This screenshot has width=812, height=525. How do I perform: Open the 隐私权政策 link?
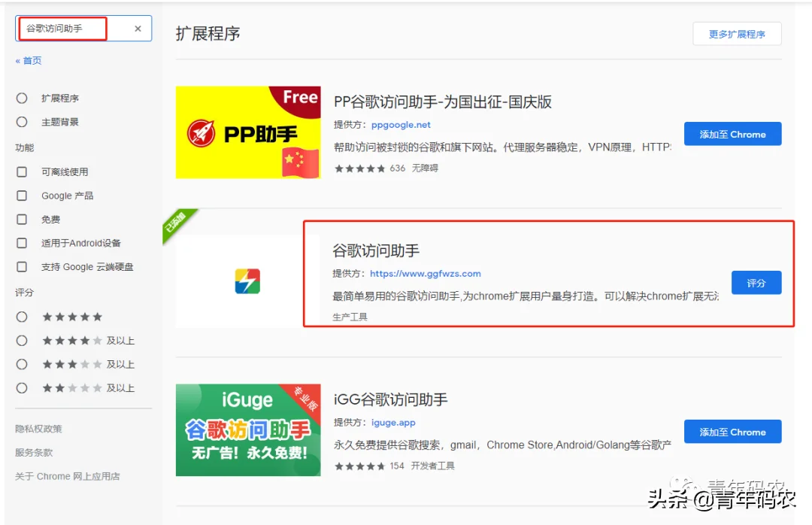tap(38, 429)
